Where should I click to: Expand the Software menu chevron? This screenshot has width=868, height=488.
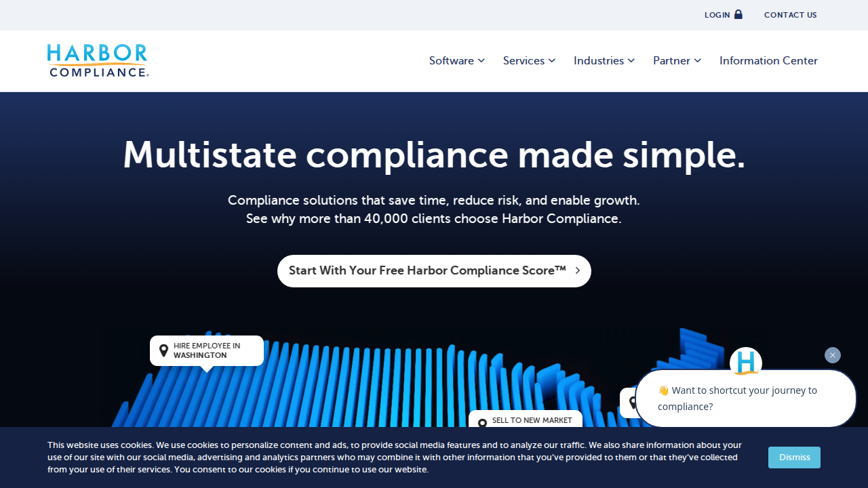[x=481, y=60]
